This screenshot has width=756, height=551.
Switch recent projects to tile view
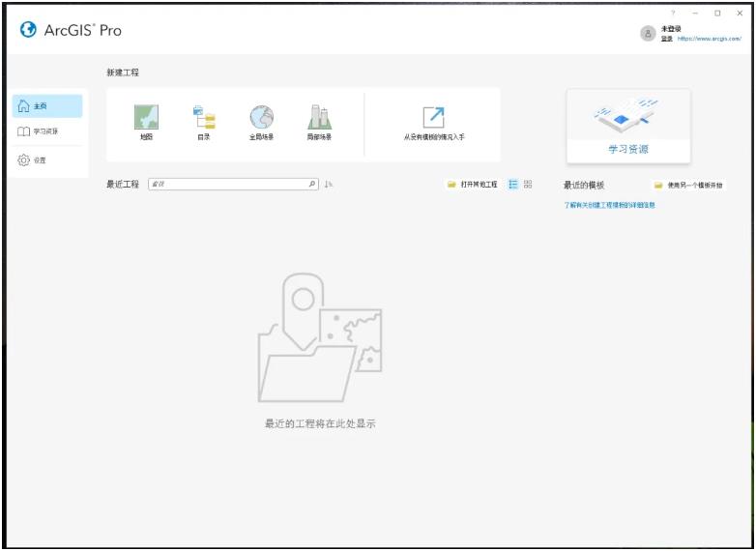(528, 184)
